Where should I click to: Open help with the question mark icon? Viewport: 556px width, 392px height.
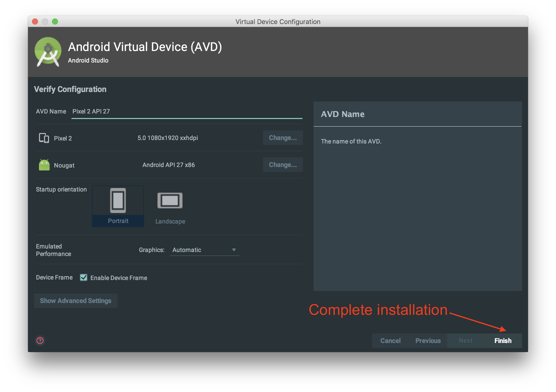(x=40, y=340)
